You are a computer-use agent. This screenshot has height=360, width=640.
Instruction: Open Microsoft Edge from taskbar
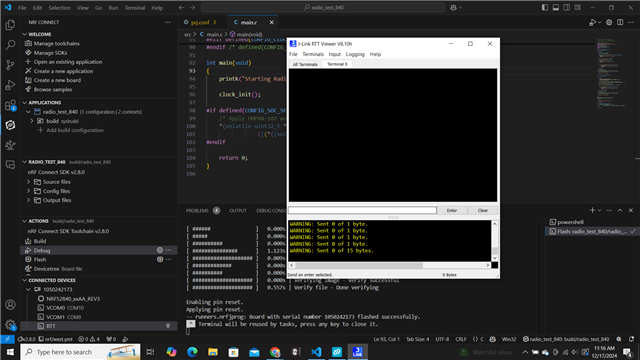pos(192,351)
